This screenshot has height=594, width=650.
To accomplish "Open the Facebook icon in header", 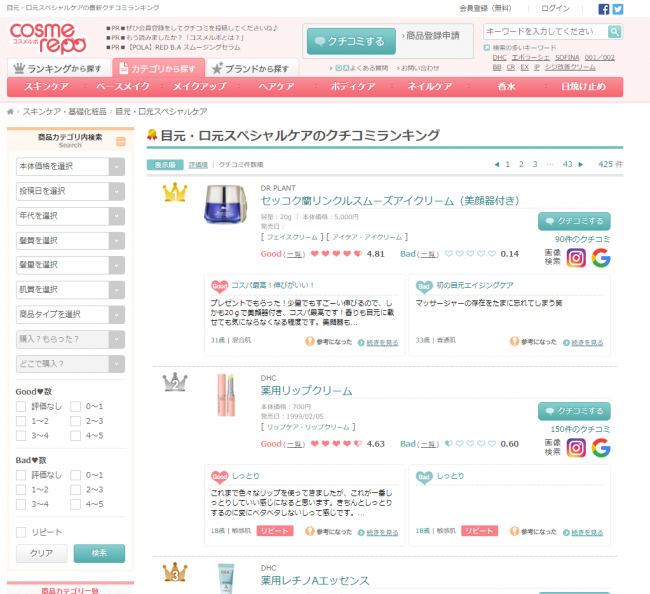I will click(604, 9).
